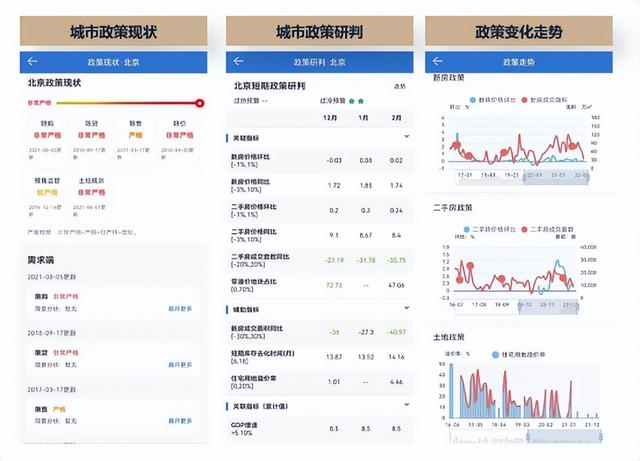Viewport: 640px width, 461px height.
Task: Go back from the 政策现状·北京 screen
Action: [32, 62]
